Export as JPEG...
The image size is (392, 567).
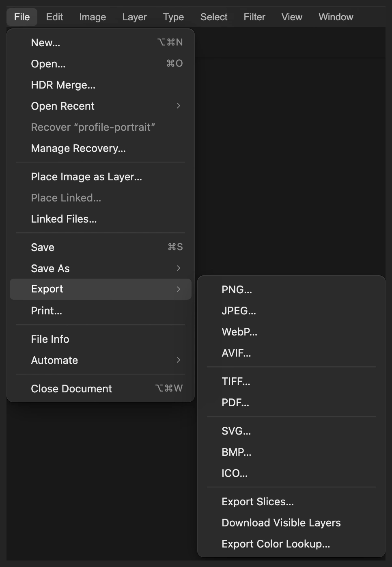click(x=291, y=311)
